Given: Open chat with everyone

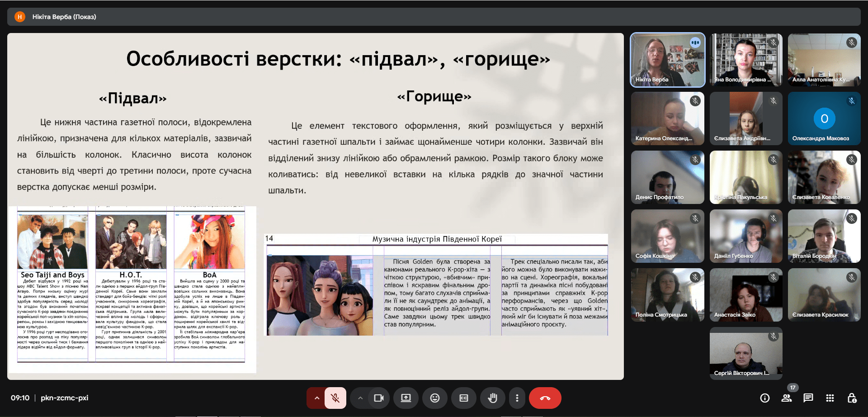Looking at the screenshot, I should [808, 398].
